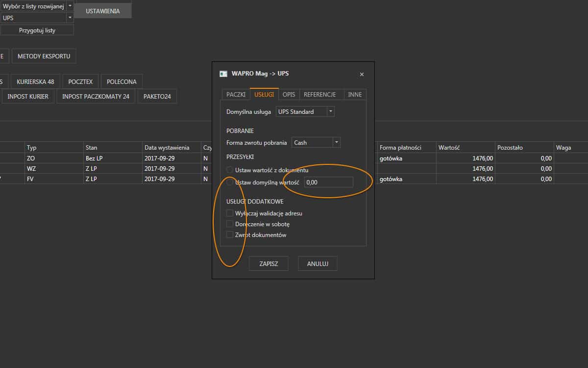Open USTAWIENIA in the main window
This screenshot has height=368, width=588.
[103, 11]
